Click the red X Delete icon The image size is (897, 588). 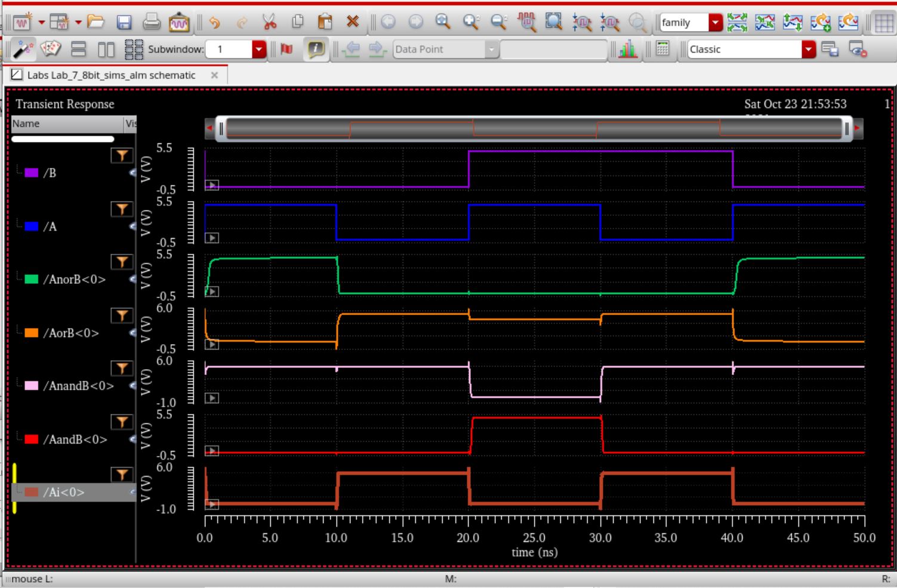(x=353, y=23)
